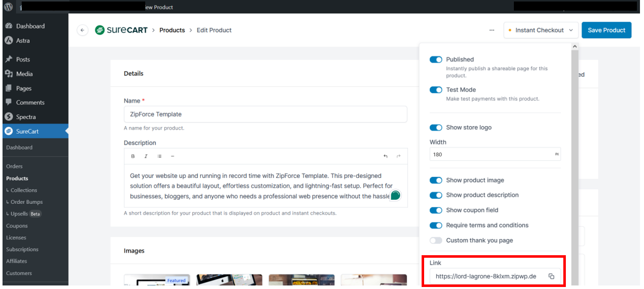
Task: Apply bold formatting in description
Action: [x=133, y=156]
